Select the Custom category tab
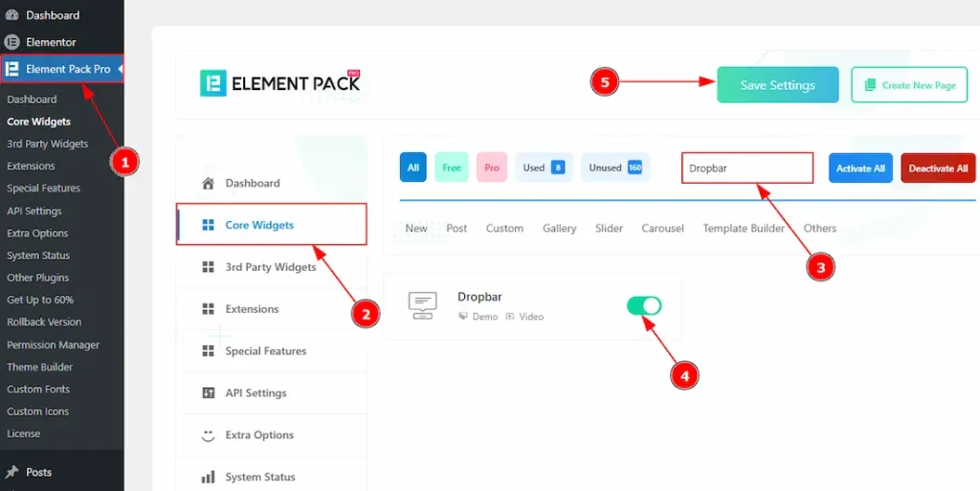 (x=505, y=228)
